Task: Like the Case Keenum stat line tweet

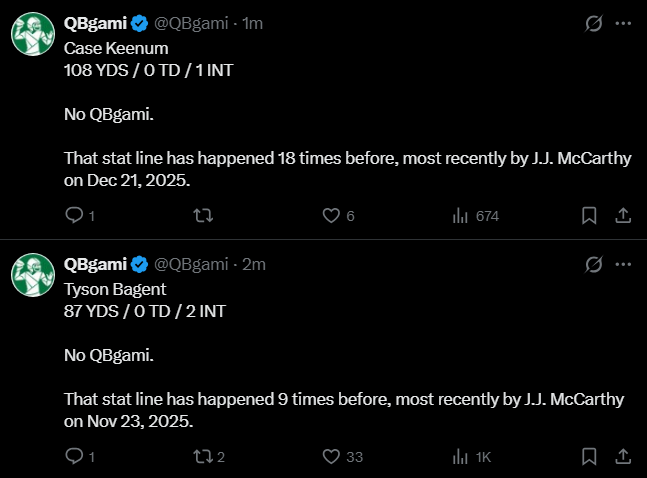Action: point(338,215)
